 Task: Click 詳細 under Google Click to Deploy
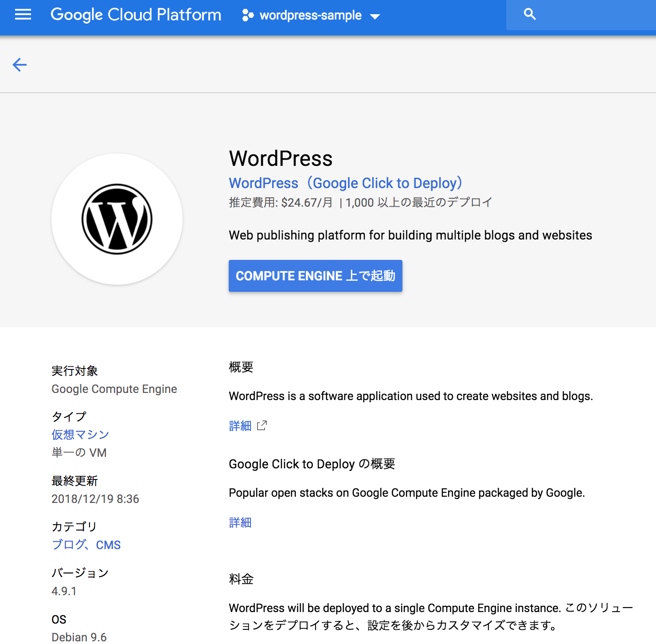[240, 522]
